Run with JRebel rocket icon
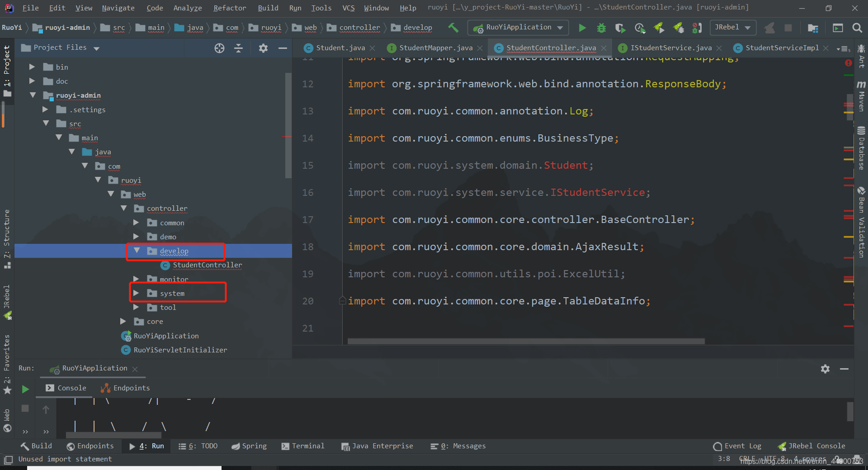The height and width of the screenshot is (470, 868). point(659,28)
